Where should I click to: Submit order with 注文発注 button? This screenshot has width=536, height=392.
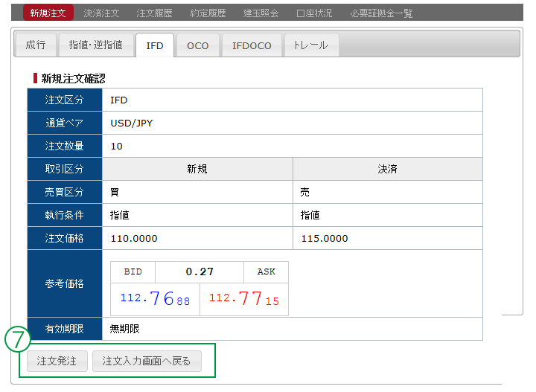[57, 361]
